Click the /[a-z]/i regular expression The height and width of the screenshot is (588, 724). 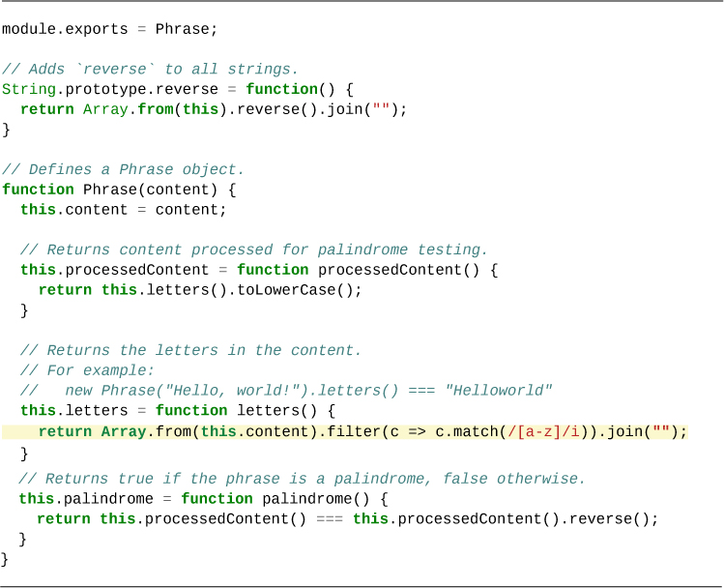point(549,431)
